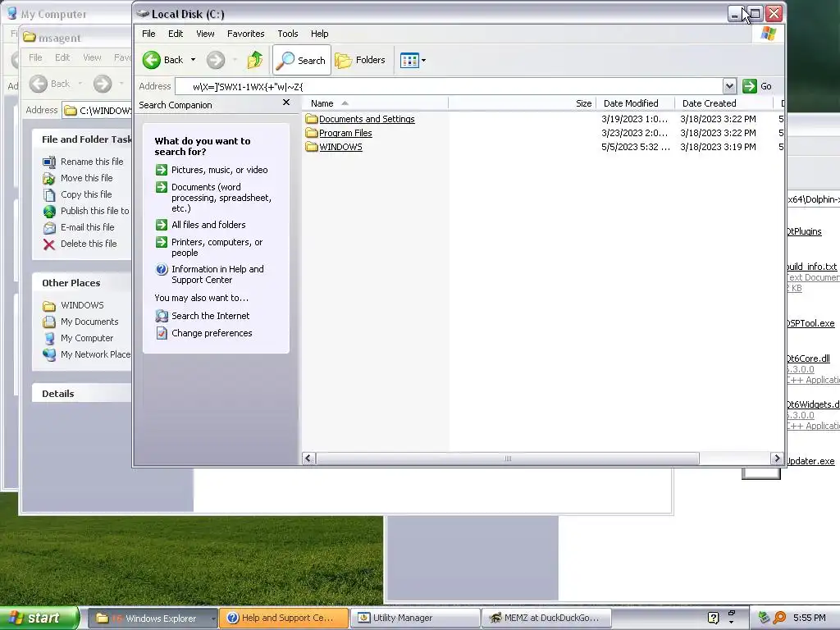Click the Up folder icon in toolbar
This screenshot has height=630, width=840.
255,60
